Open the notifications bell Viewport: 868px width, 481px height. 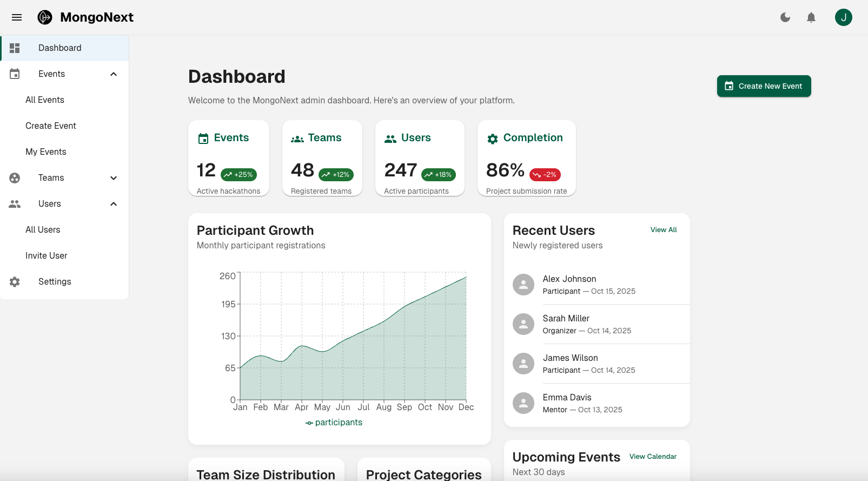click(811, 17)
